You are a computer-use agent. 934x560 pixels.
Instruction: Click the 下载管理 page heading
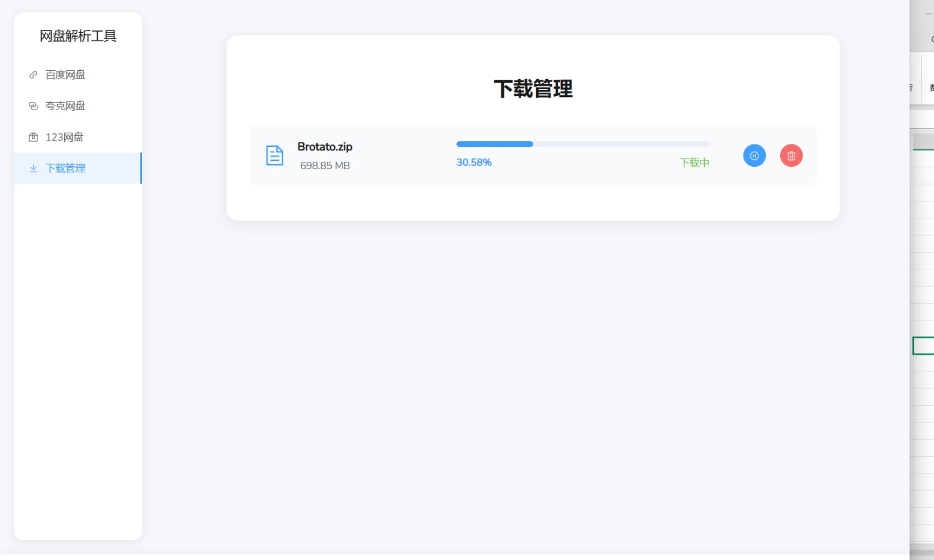click(533, 89)
